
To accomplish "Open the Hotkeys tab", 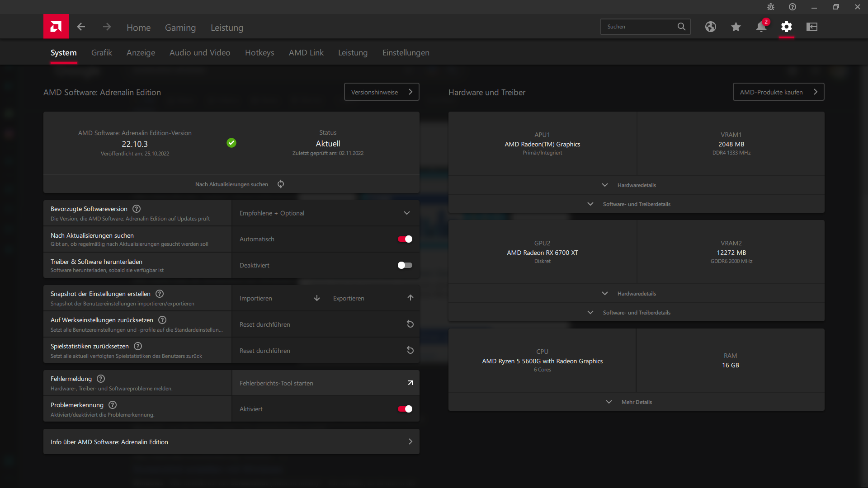I will (x=259, y=52).
